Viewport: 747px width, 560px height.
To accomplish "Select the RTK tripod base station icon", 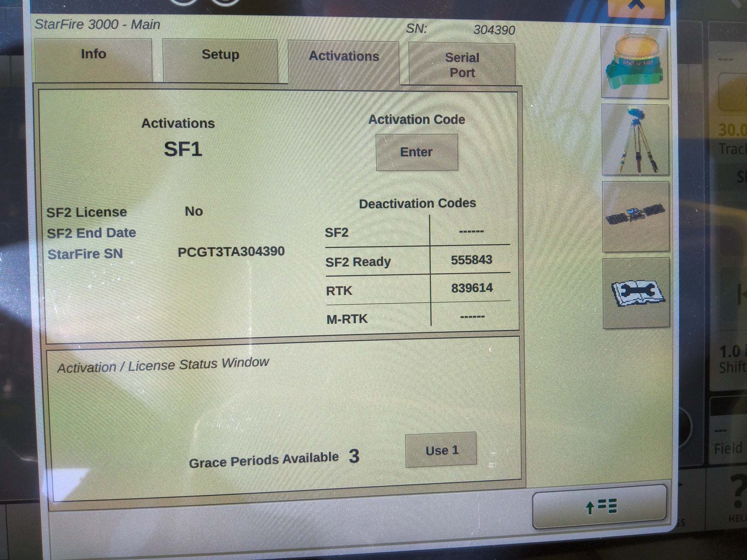I will tap(635, 140).
